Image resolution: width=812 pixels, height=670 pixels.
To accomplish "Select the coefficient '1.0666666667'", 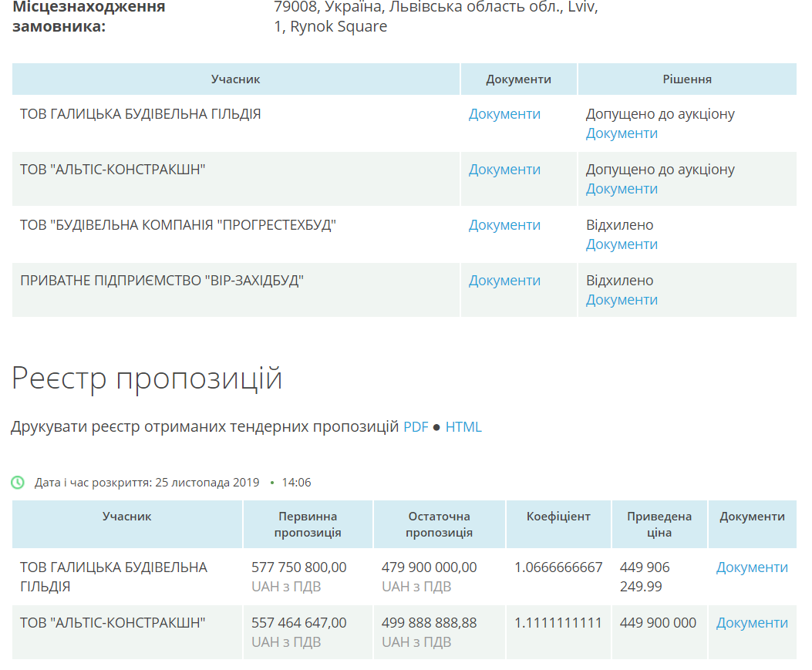I will 558,567.
